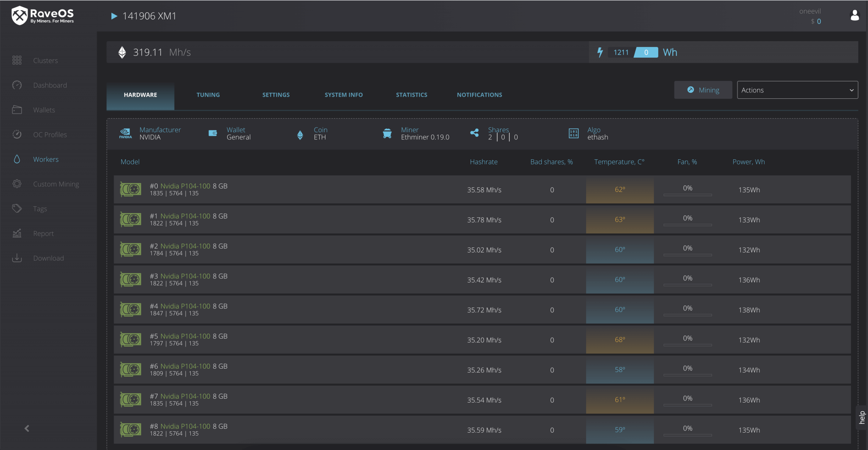This screenshot has width=868, height=450.
Task: Open the Dashboard from sidebar
Action: [x=50, y=85]
